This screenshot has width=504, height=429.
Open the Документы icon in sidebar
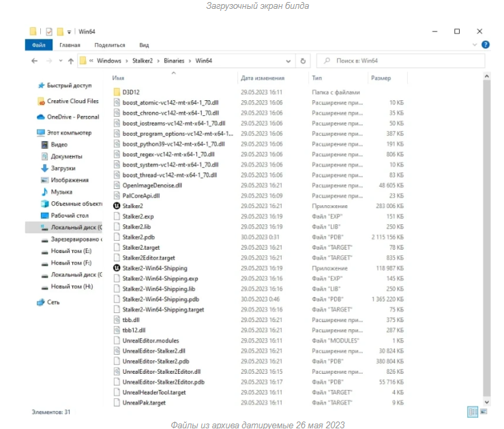click(x=45, y=156)
